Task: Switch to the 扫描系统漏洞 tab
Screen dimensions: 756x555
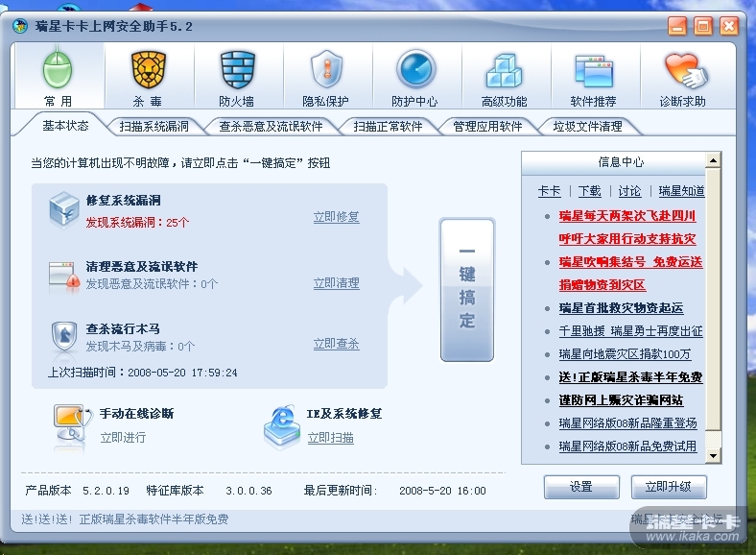Action: pos(154,127)
